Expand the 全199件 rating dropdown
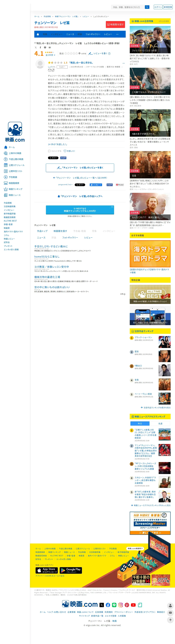 [x=50, y=55]
